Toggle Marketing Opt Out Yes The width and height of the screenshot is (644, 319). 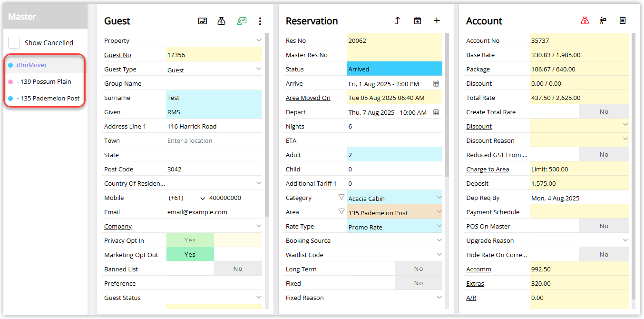pyautogui.click(x=190, y=255)
